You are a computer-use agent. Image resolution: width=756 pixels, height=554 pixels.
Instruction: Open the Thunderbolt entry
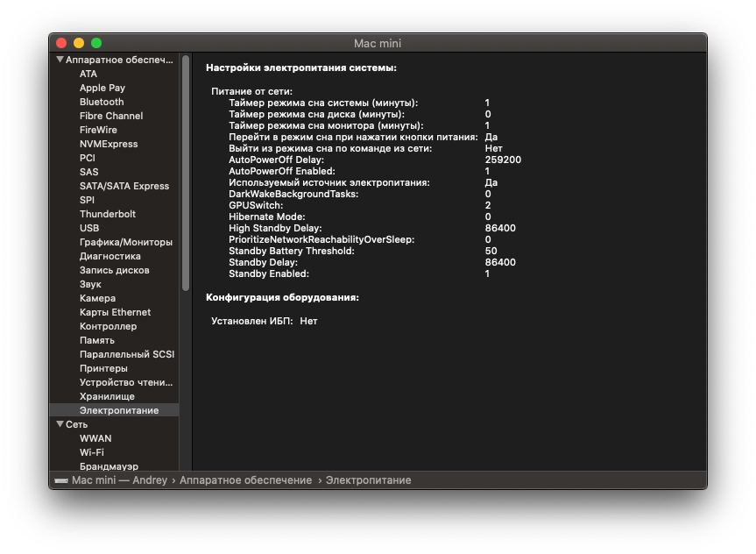(x=108, y=214)
